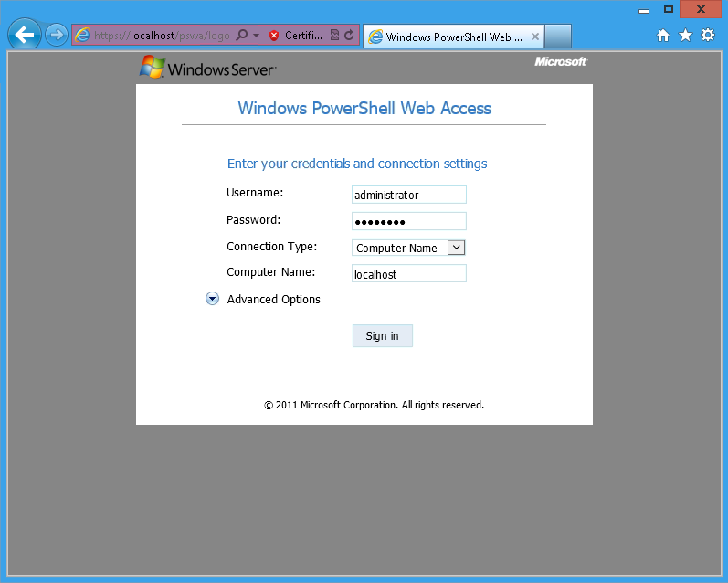Click the browser Forward arrow button
728x583 pixels.
(57, 35)
